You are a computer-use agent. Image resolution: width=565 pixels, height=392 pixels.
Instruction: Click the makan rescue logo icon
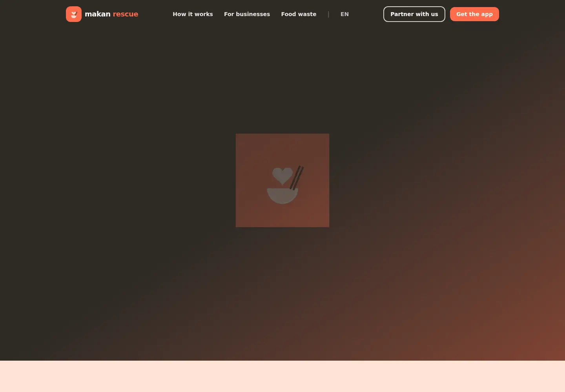74,14
